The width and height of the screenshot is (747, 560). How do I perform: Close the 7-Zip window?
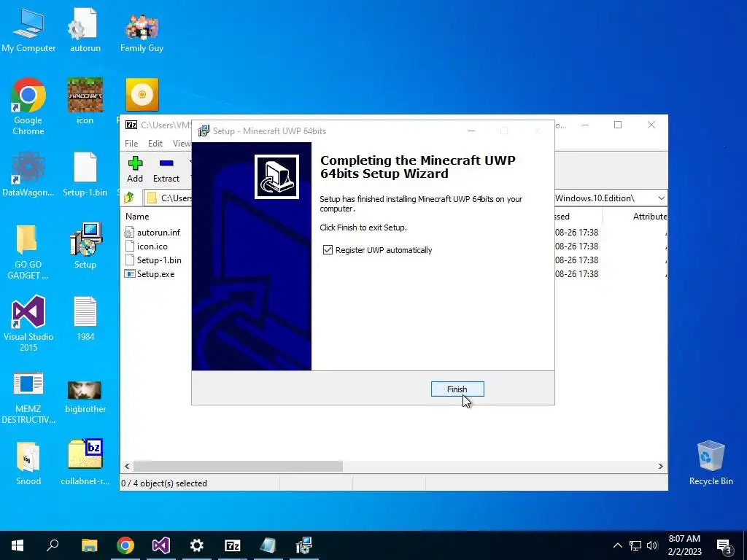pyautogui.click(x=651, y=125)
